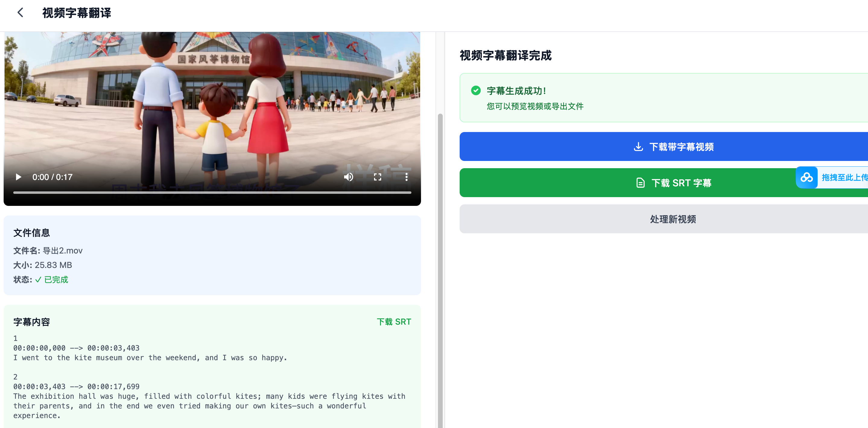Click the kite museum video thumbnail
The image size is (868, 428).
click(x=212, y=101)
